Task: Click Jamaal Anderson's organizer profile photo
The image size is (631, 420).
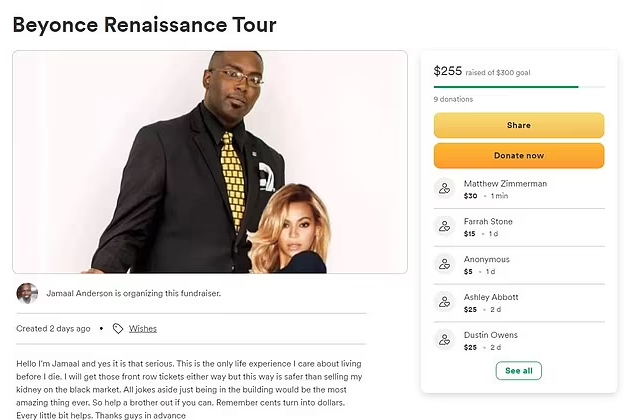Action: click(x=28, y=293)
